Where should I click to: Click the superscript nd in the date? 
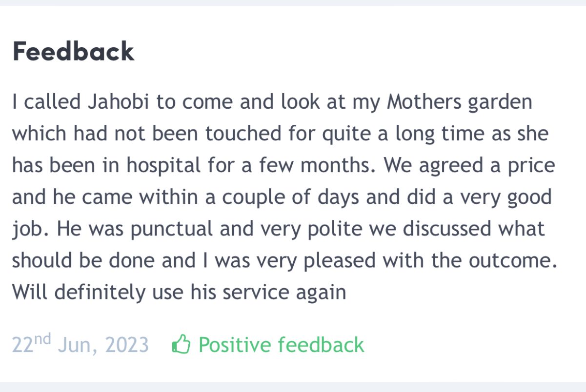42,339
